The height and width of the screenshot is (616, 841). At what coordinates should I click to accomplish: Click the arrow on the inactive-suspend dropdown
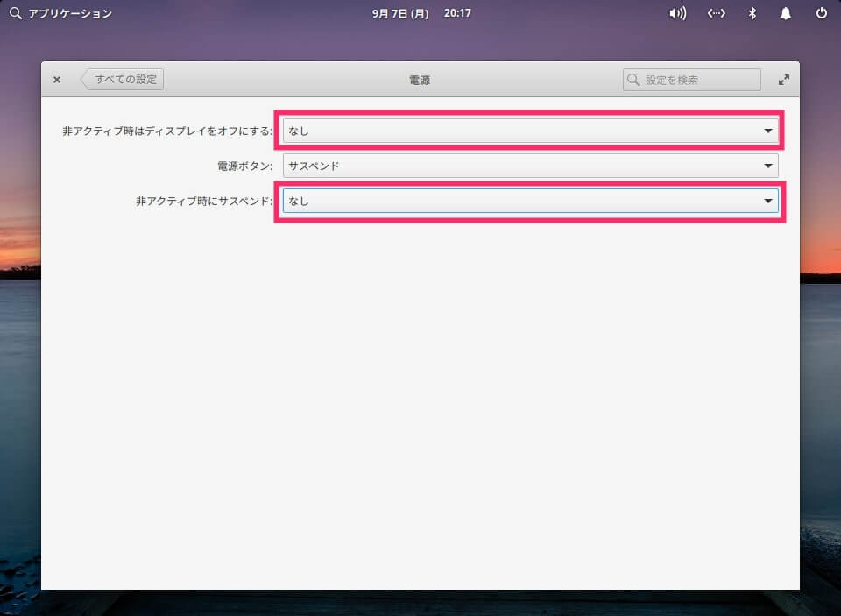(768, 201)
